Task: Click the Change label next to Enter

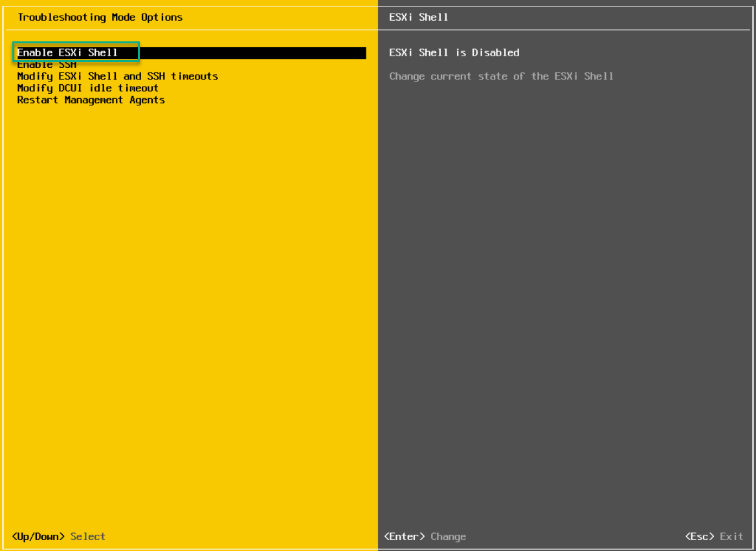Action: click(449, 536)
